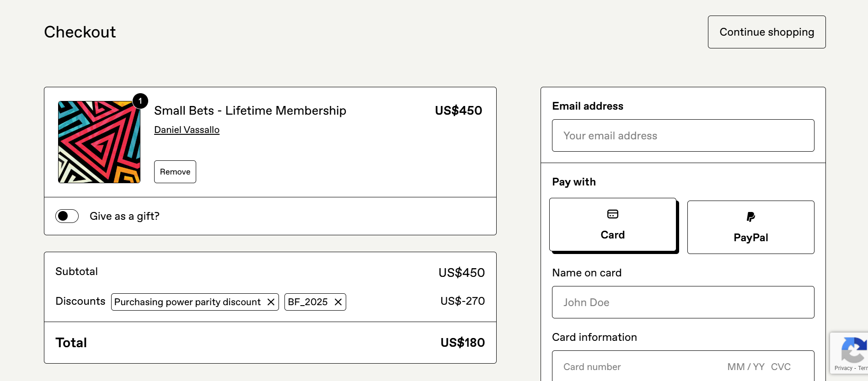Screen dimensions: 868x381
Task: Open reCAPTCHA Privacy link
Action: point(843,368)
